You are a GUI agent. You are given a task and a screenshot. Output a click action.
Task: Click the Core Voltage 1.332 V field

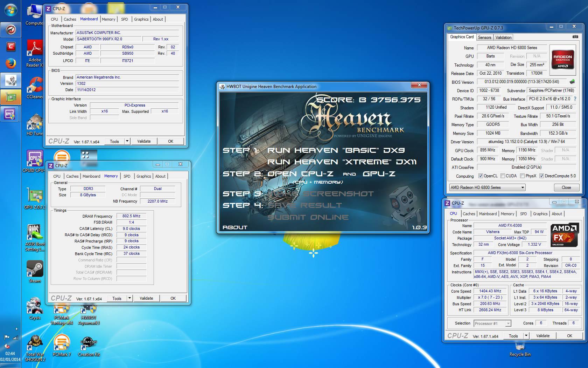coord(534,245)
